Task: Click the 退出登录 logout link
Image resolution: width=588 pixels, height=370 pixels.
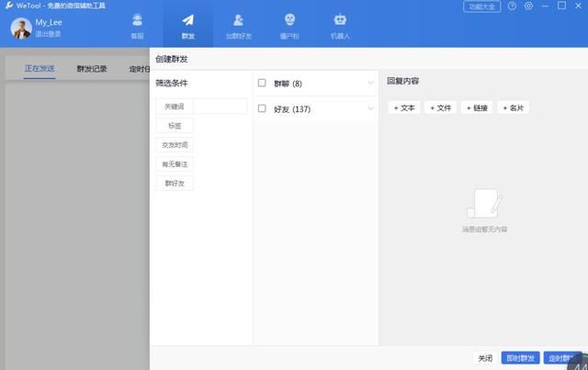Action: (48, 34)
